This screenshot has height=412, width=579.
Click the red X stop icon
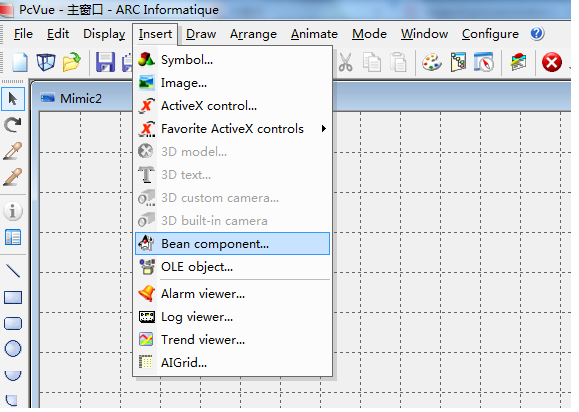coord(552,62)
